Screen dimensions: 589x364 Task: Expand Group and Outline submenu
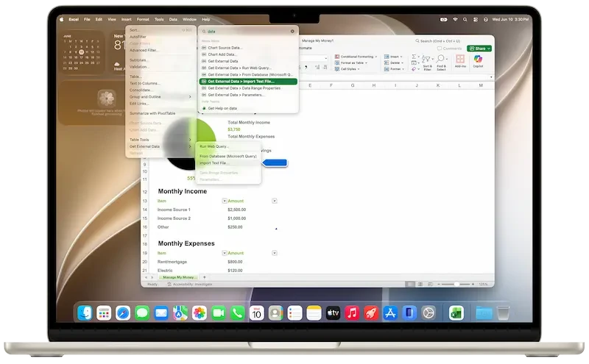(161, 97)
